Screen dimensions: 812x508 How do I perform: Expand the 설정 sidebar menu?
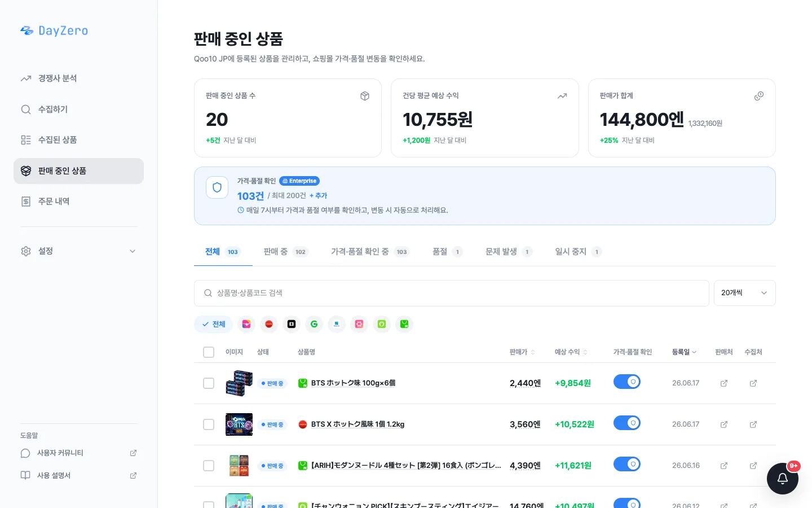[x=78, y=251]
